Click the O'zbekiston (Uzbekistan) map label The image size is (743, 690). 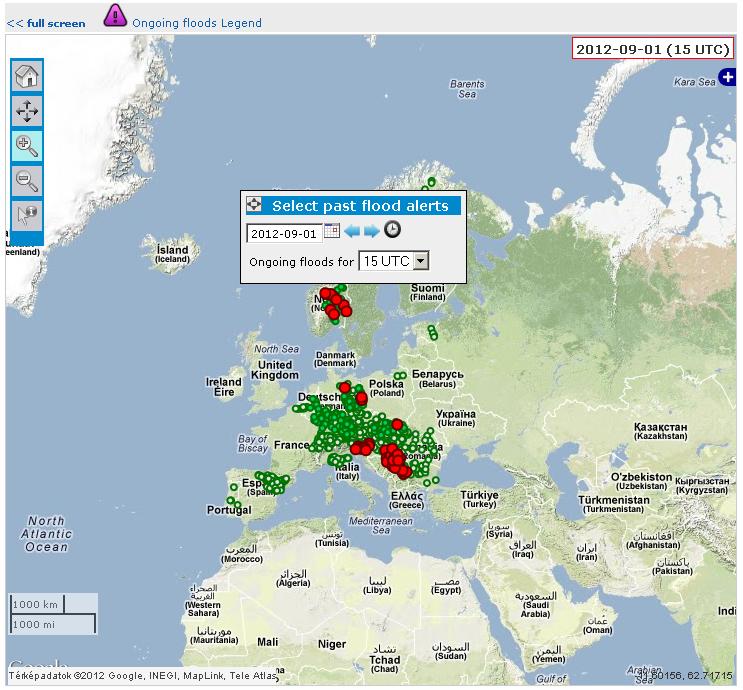coord(641,481)
